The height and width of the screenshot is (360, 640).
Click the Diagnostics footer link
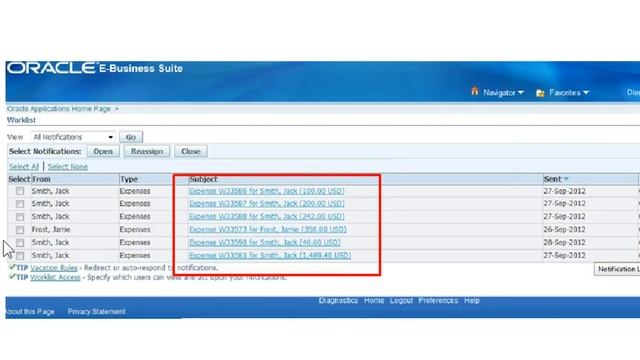pyautogui.click(x=338, y=300)
